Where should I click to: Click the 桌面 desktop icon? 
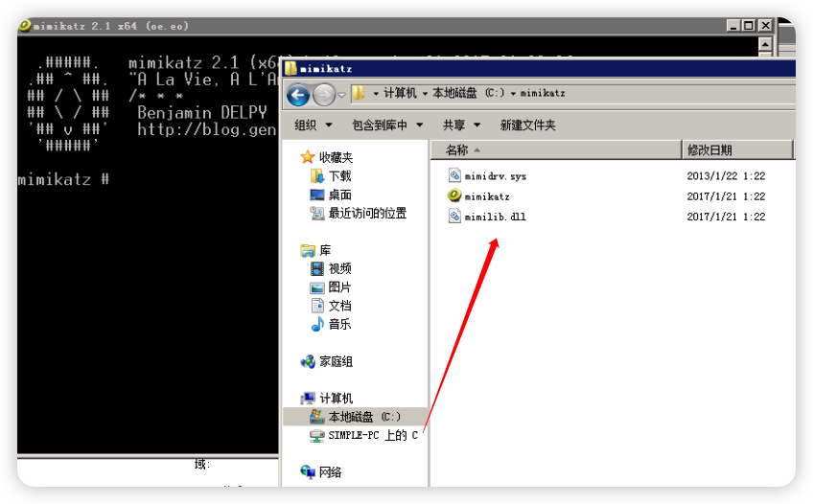tap(316, 195)
